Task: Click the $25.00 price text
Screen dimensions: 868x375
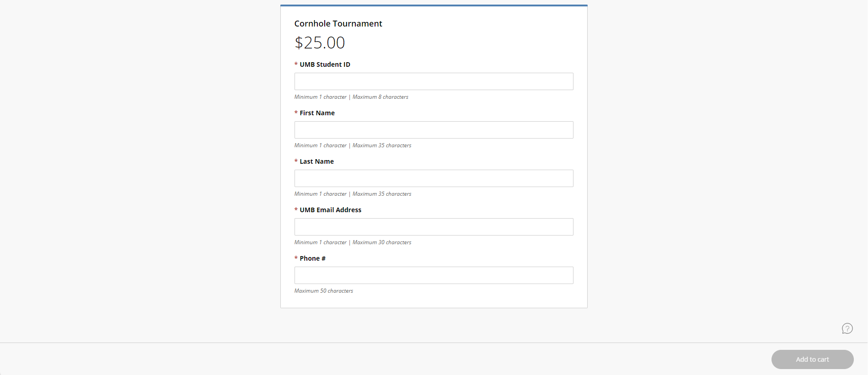Action: [x=320, y=43]
